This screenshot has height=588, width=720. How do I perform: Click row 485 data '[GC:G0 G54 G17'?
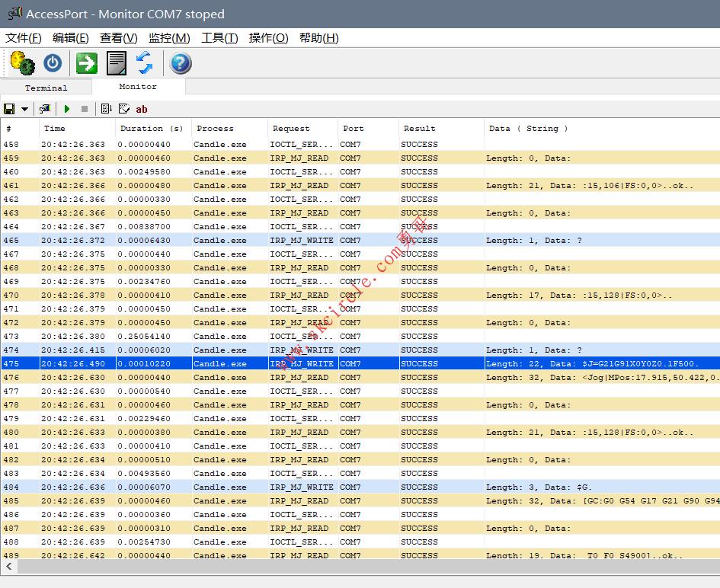(x=619, y=500)
